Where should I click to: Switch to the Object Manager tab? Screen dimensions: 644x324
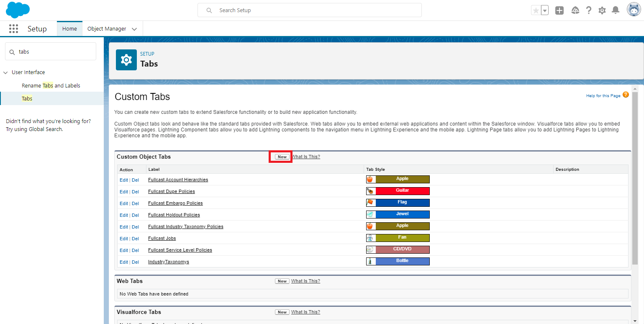107,29
